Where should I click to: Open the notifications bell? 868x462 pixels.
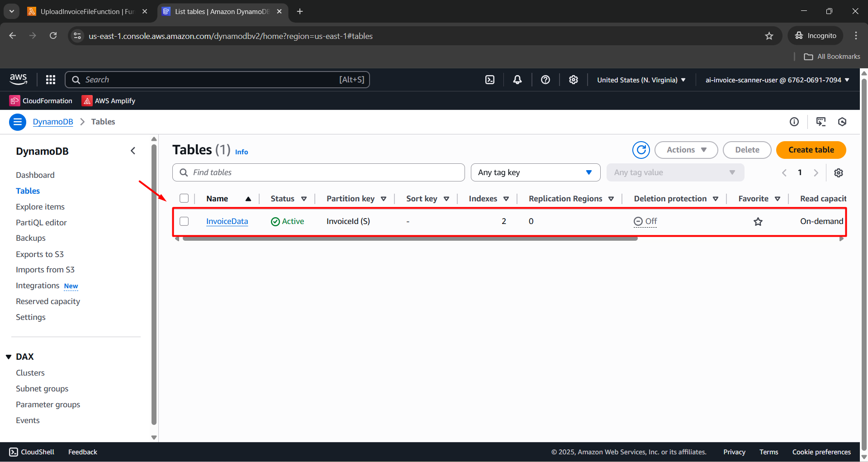tap(517, 80)
